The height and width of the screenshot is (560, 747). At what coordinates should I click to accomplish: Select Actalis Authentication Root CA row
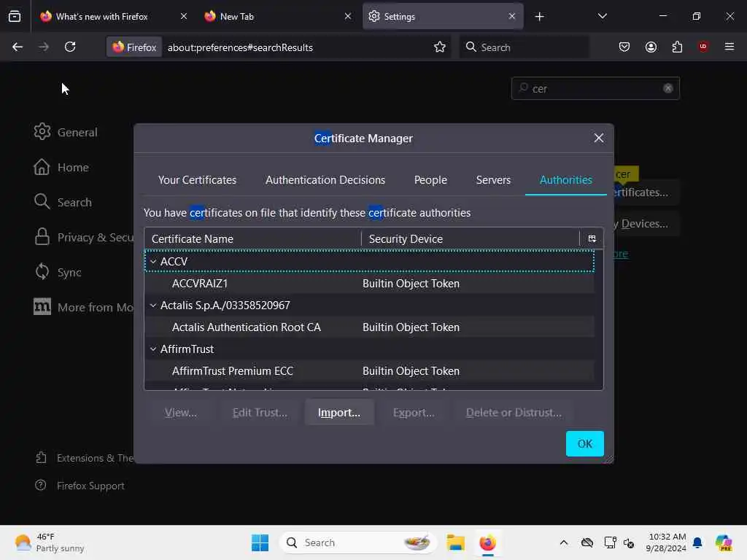(x=369, y=327)
